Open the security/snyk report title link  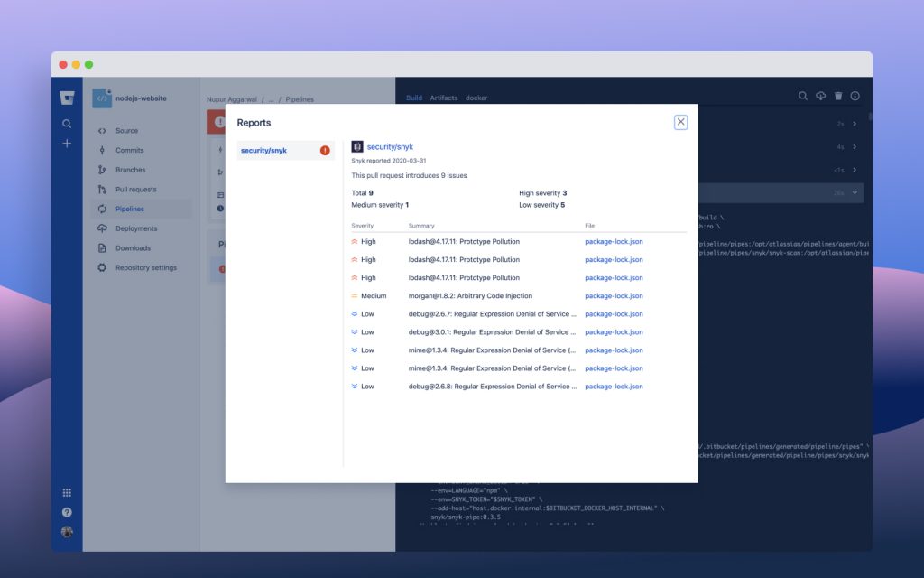[x=390, y=147]
